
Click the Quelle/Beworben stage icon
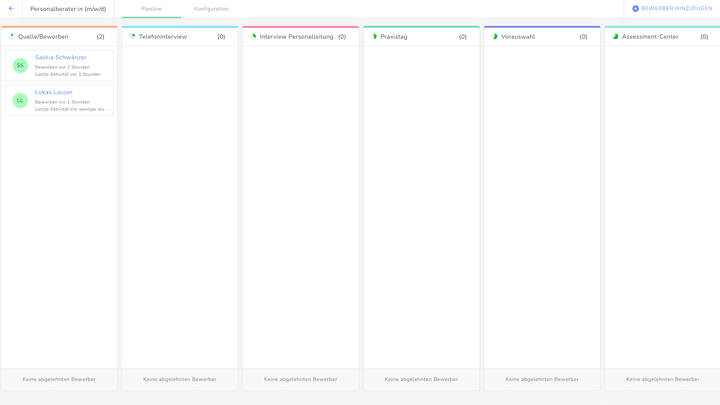coord(12,37)
